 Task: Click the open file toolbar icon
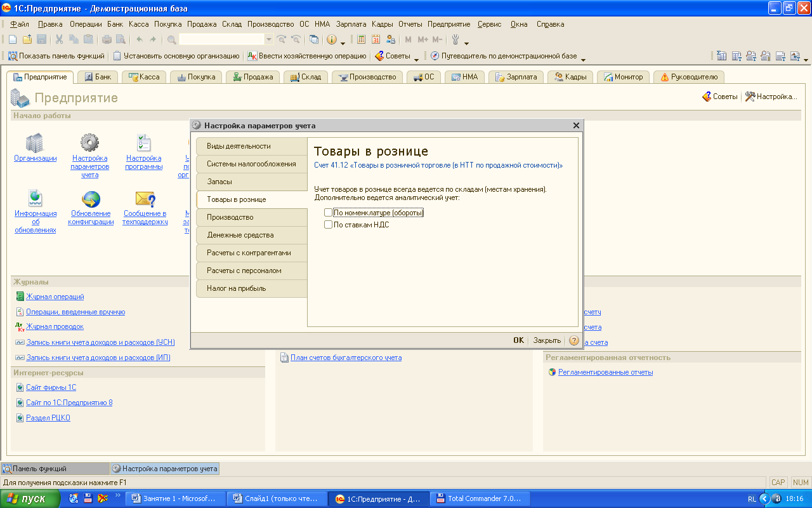(27, 39)
